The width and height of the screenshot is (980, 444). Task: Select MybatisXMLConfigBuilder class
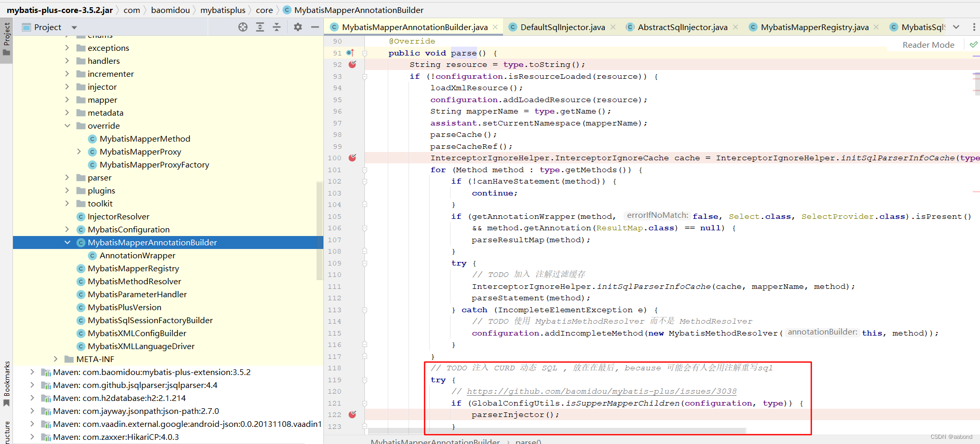[x=137, y=333]
